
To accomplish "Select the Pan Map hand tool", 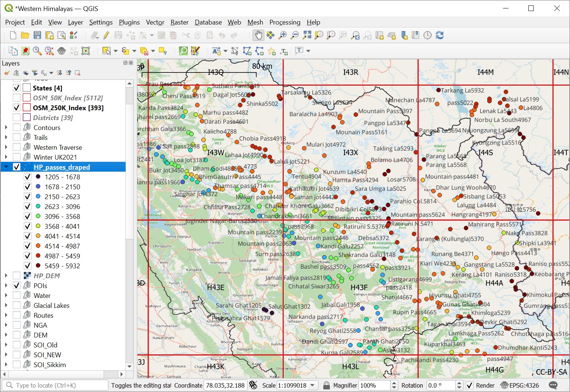I will click(x=258, y=35).
